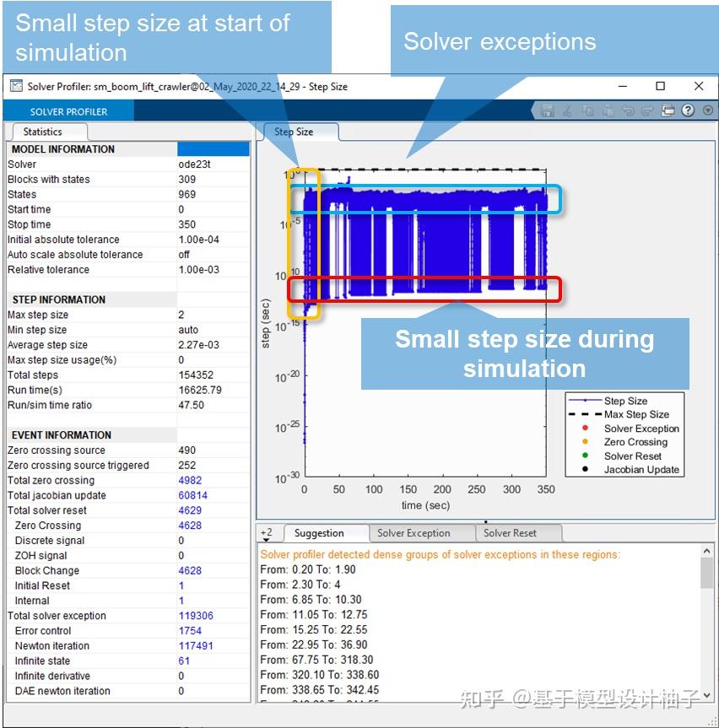Open the Total zero crossing link showing 4982
Viewport: 719px width, 728px height.
point(191,480)
